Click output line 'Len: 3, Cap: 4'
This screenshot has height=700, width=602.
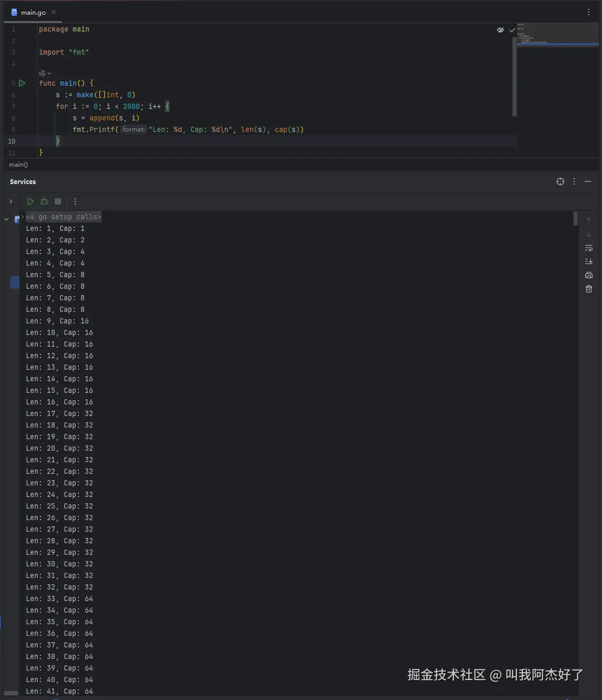(x=55, y=251)
